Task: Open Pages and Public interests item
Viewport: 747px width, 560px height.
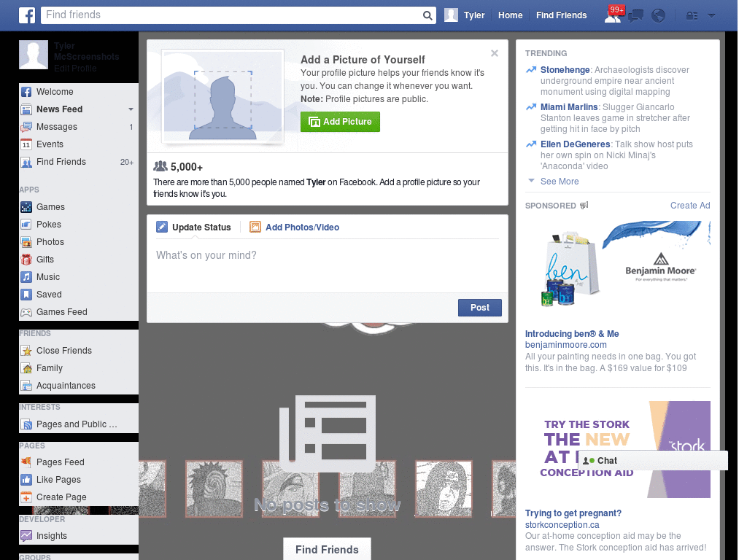Action: pos(79,424)
